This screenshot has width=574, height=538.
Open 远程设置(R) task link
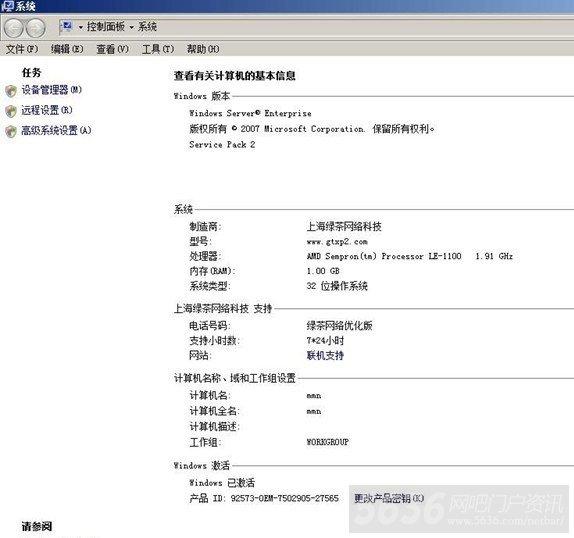coord(47,110)
